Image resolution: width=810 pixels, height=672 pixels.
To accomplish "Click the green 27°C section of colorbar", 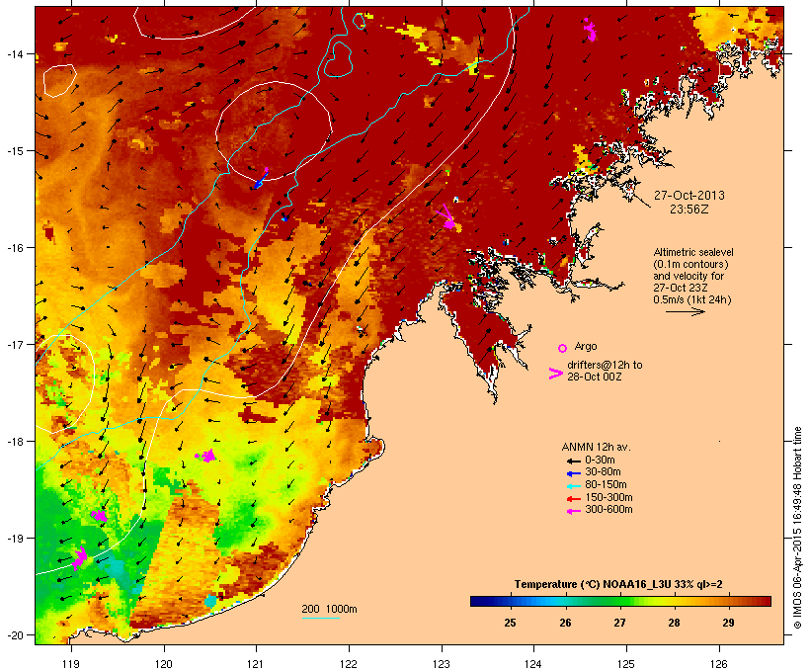I will pyautogui.click(x=619, y=601).
